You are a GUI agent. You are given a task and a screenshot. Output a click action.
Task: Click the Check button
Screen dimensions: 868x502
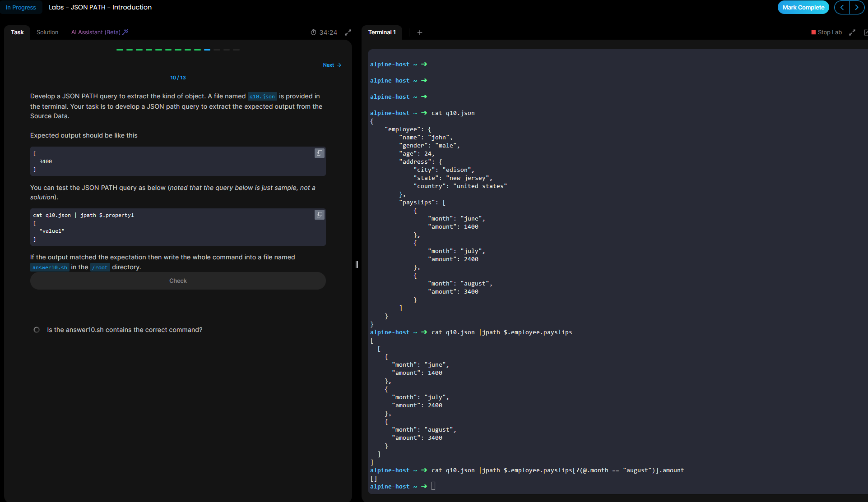coord(178,281)
